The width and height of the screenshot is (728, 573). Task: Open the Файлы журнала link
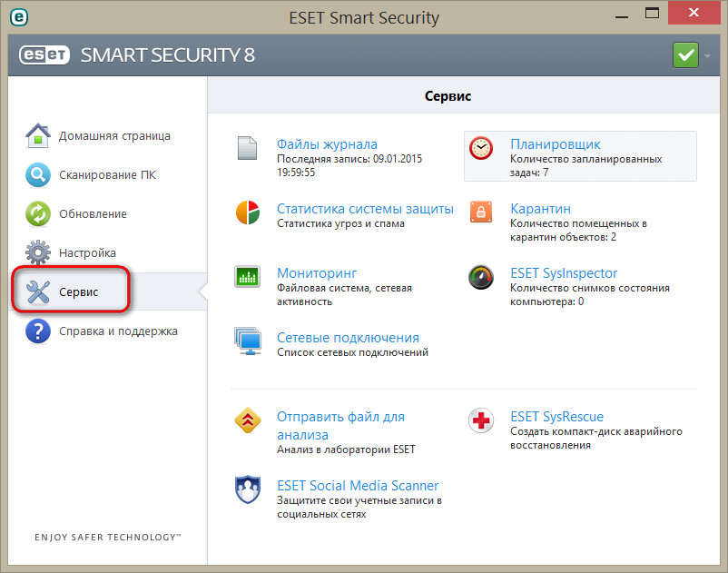tap(327, 144)
